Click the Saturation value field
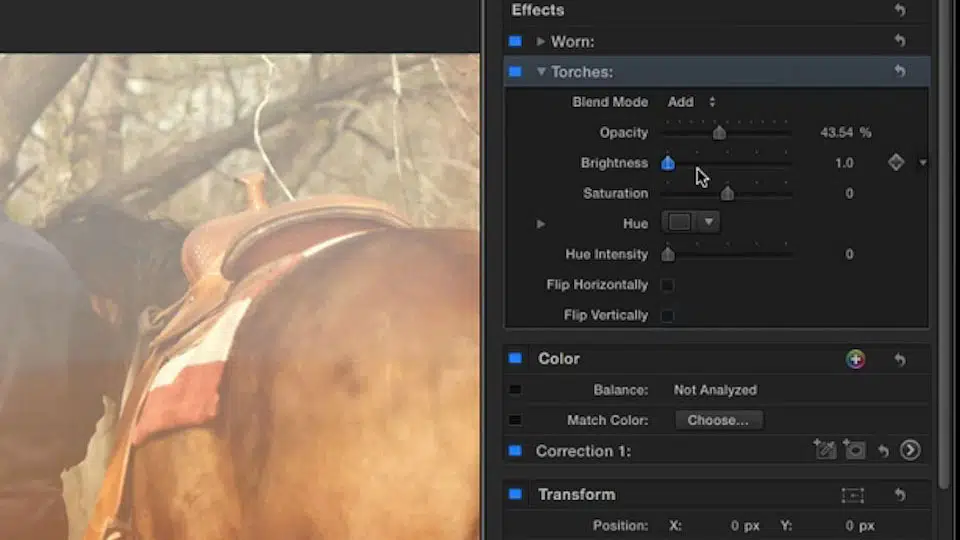This screenshot has width=960, height=540. [849, 193]
